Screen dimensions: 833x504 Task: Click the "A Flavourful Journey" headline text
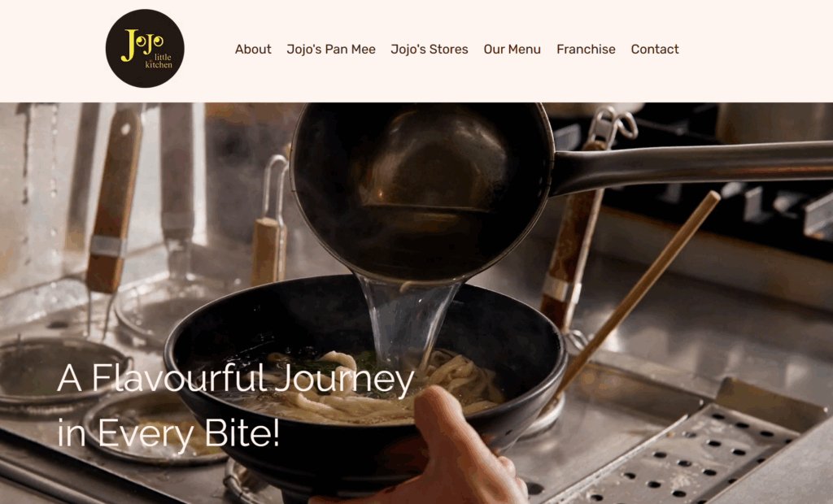[235, 379]
